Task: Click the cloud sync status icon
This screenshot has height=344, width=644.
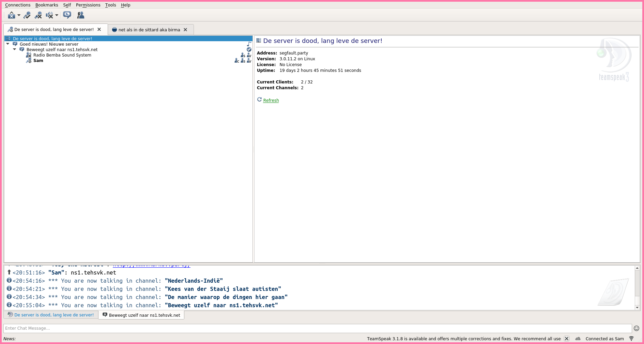Action: coord(578,339)
